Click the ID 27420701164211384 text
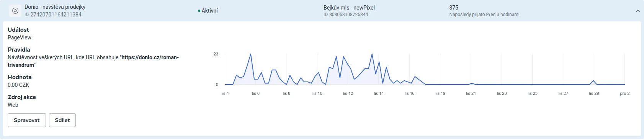 point(53,15)
